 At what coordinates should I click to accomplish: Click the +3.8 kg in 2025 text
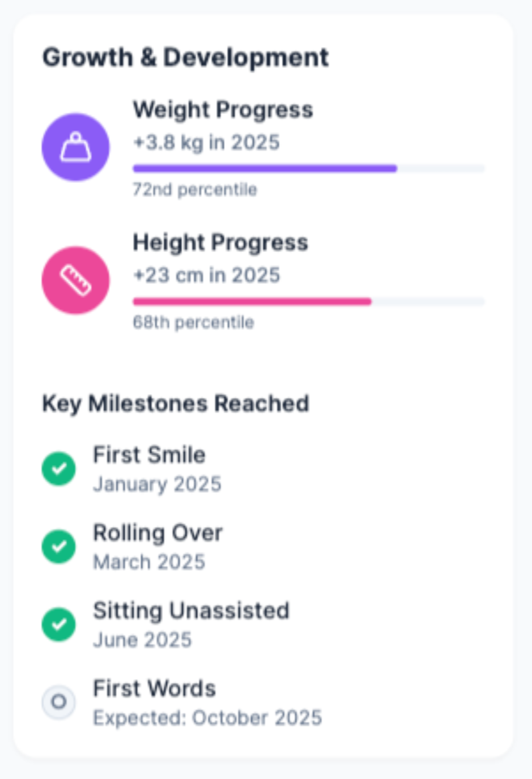[x=206, y=142]
